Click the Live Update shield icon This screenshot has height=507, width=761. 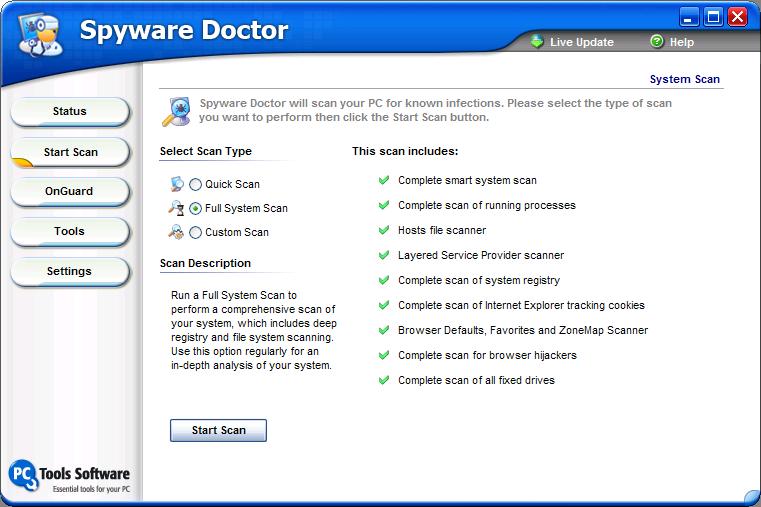click(537, 42)
